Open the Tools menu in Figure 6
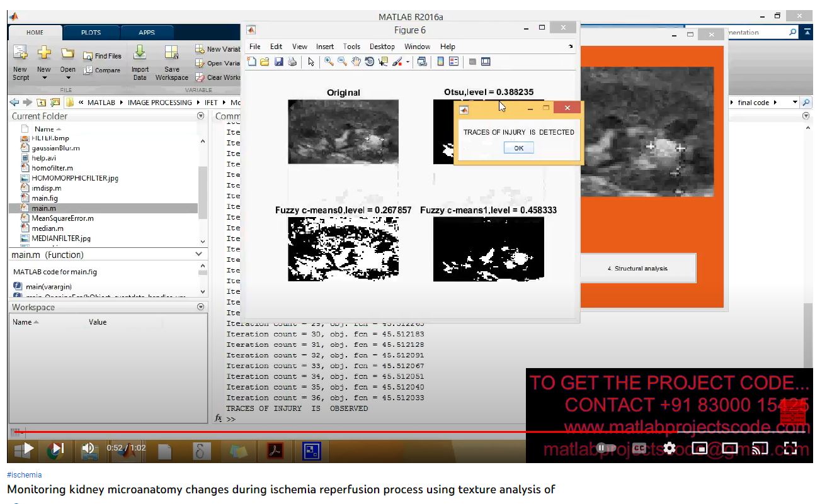815x504 pixels. coord(351,47)
